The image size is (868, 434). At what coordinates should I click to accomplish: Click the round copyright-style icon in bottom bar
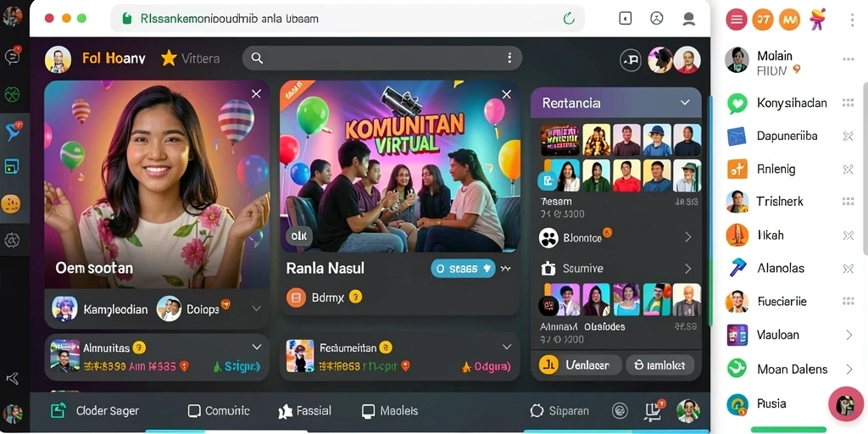(620, 411)
